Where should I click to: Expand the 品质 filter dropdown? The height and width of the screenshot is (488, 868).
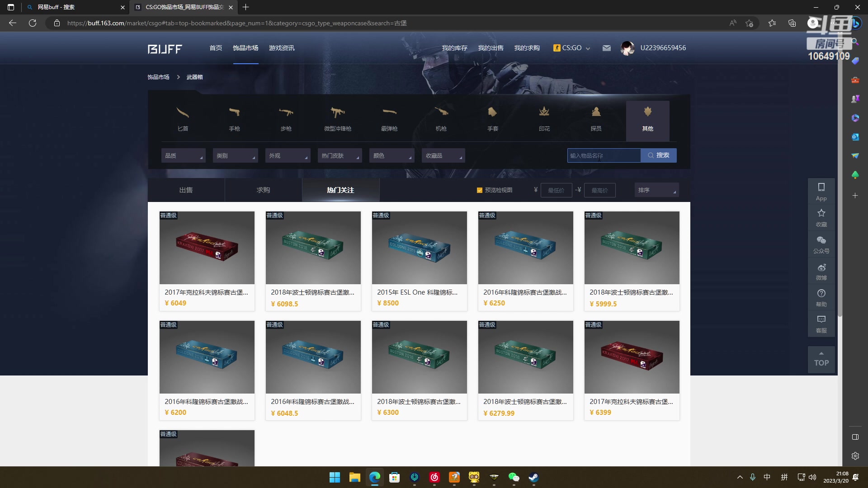coord(183,155)
